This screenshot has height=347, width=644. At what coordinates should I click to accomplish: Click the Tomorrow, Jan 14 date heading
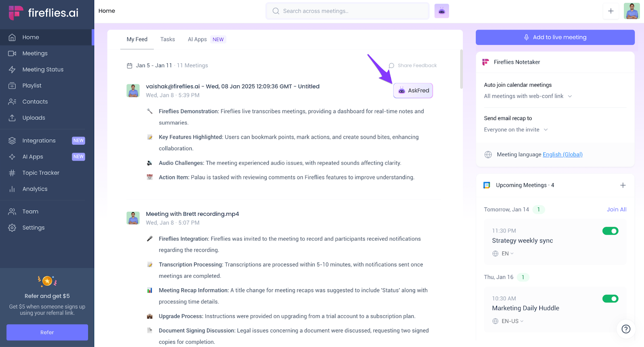pos(506,210)
